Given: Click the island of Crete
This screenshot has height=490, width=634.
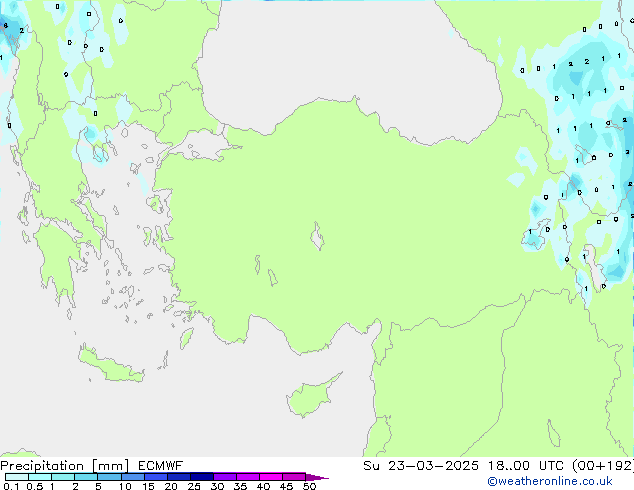Looking at the screenshot, I should (111, 365).
